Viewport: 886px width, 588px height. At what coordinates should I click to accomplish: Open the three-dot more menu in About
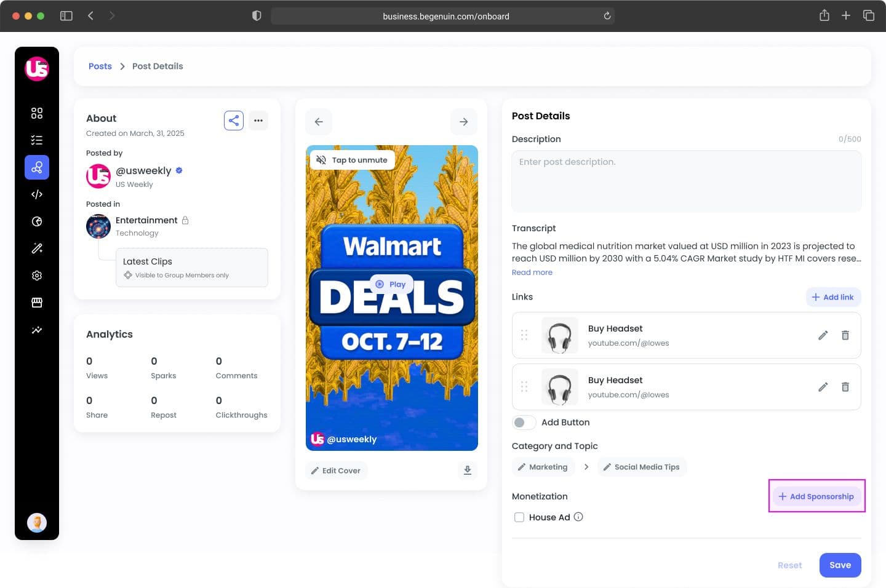click(258, 121)
